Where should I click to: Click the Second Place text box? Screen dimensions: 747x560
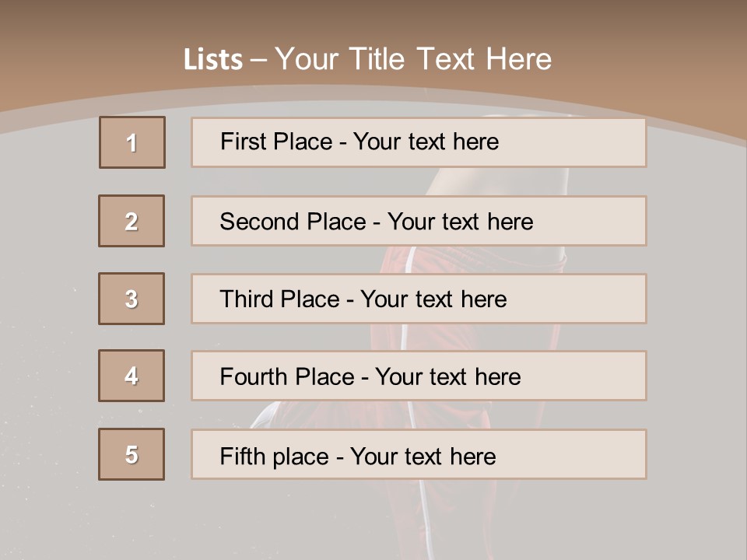click(419, 221)
